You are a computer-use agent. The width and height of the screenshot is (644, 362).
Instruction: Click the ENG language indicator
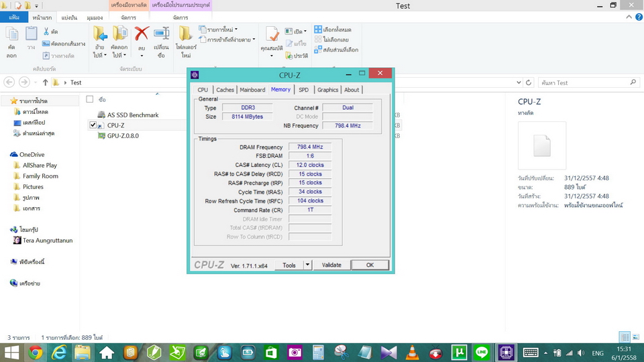pos(598,353)
